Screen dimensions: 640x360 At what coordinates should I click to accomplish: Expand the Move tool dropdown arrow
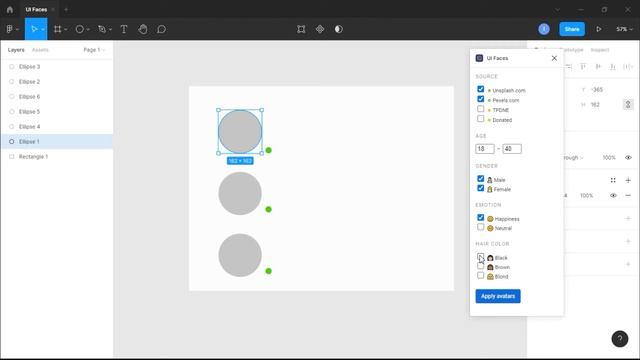click(x=42, y=29)
